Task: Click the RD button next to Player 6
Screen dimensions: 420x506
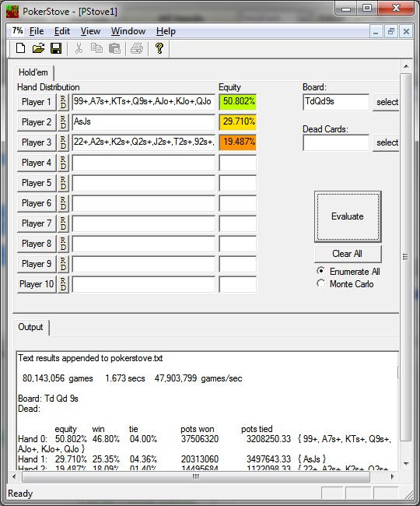Action: [x=63, y=203]
